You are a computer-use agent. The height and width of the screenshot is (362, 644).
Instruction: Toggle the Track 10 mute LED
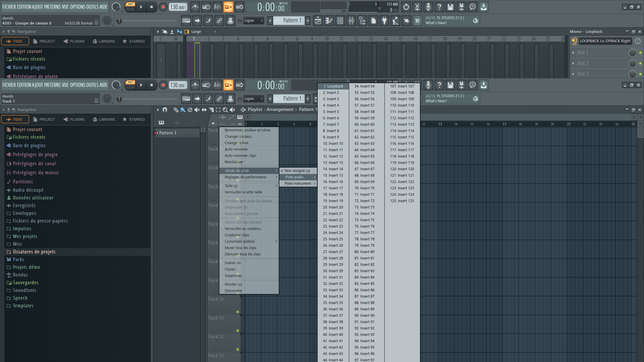pyautogui.click(x=237, y=312)
